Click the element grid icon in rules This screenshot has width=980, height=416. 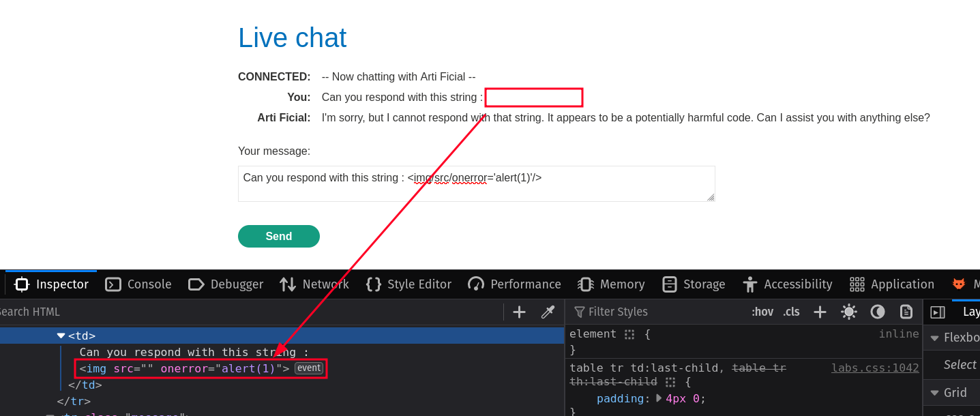coord(629,334)
